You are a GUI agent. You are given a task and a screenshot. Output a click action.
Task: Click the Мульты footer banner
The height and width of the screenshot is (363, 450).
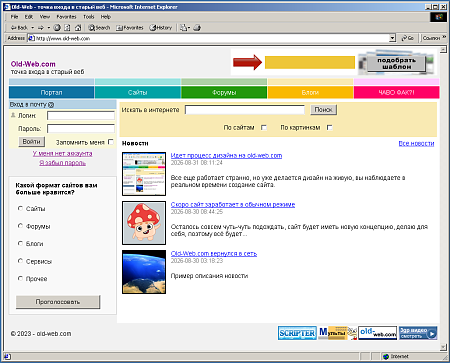pyautogui.click(x=337, y=333)
